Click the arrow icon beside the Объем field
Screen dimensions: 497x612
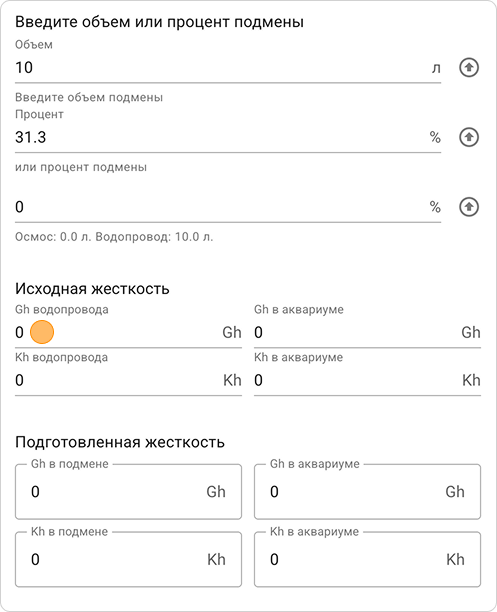tap(468, 68)
